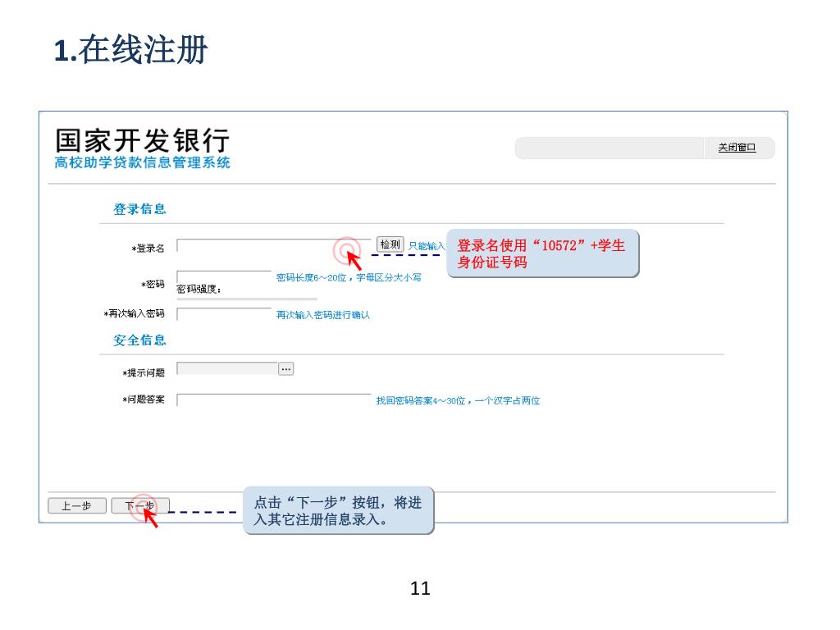Click the 登录名 text input field
The image size is (840, 630).
tap(274, 246)
